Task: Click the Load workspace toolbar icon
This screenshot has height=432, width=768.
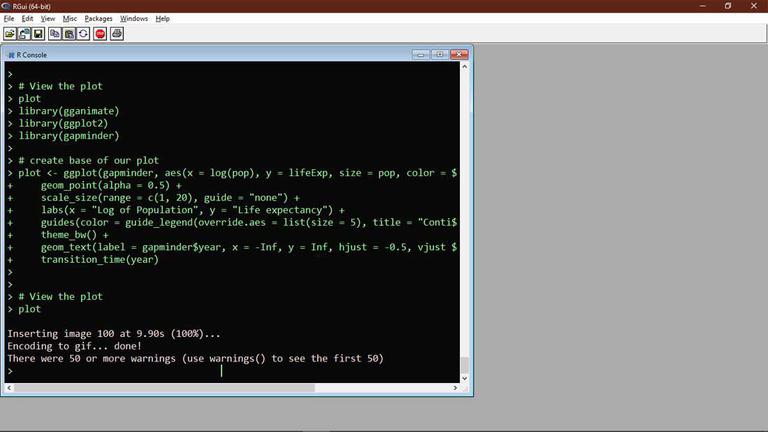Action: click(24, 34)
